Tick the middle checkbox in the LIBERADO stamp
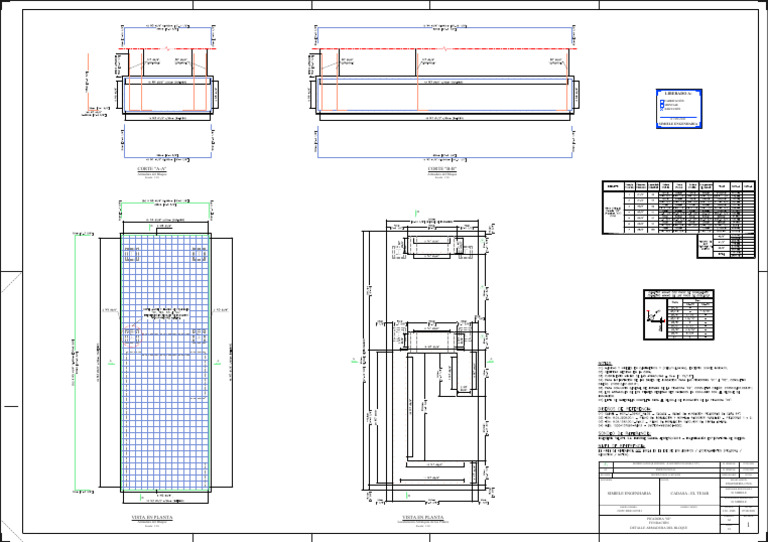This screenshot has width=768, height=542. click(x=661, y=105)
